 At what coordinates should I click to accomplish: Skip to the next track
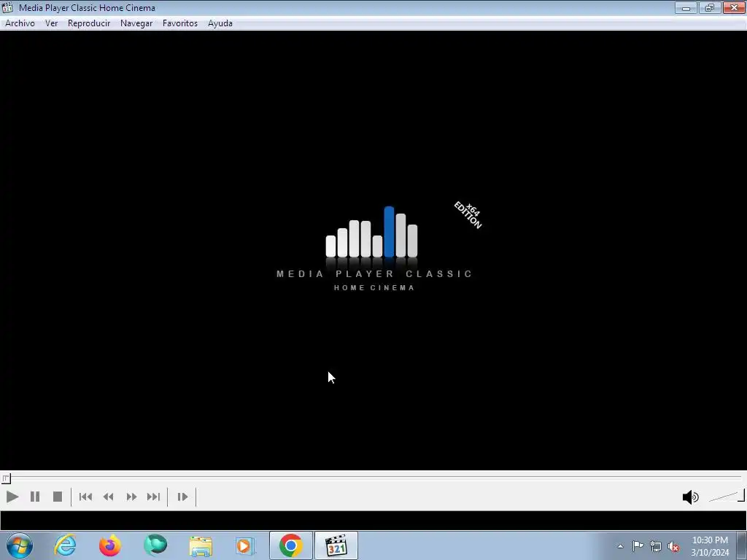click(153, 497)
